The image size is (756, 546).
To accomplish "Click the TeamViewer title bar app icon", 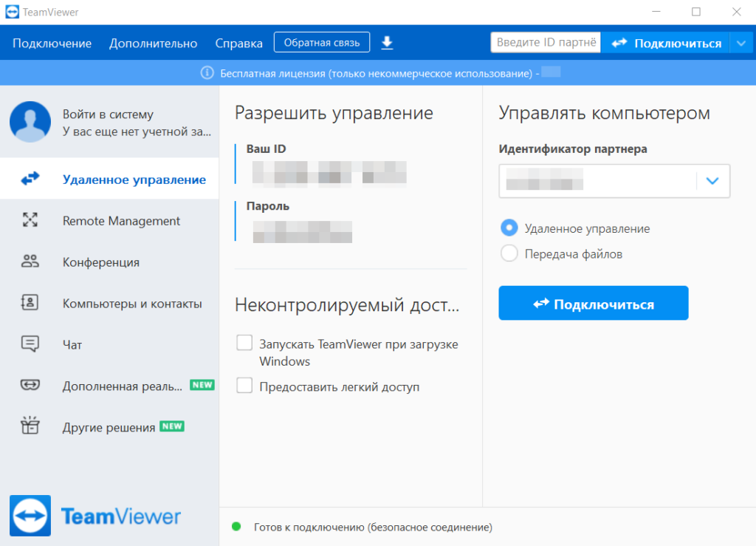I will (x=12, y=12).
